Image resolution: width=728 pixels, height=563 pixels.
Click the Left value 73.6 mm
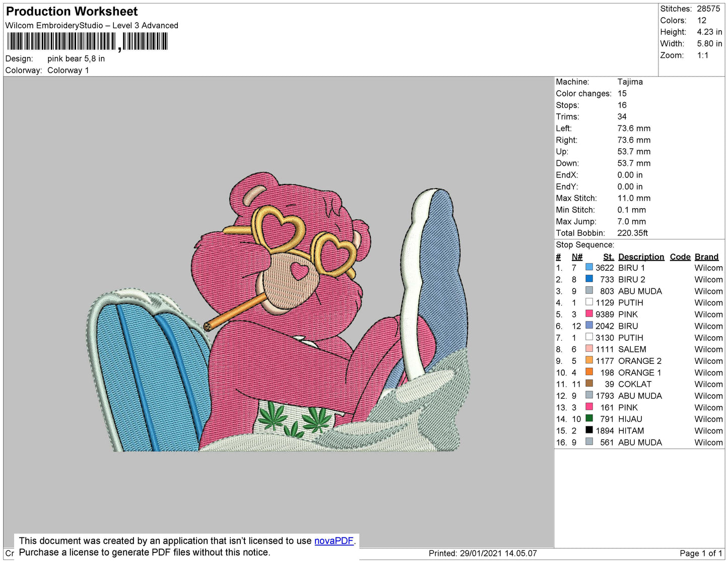click(x=634, y=128)
